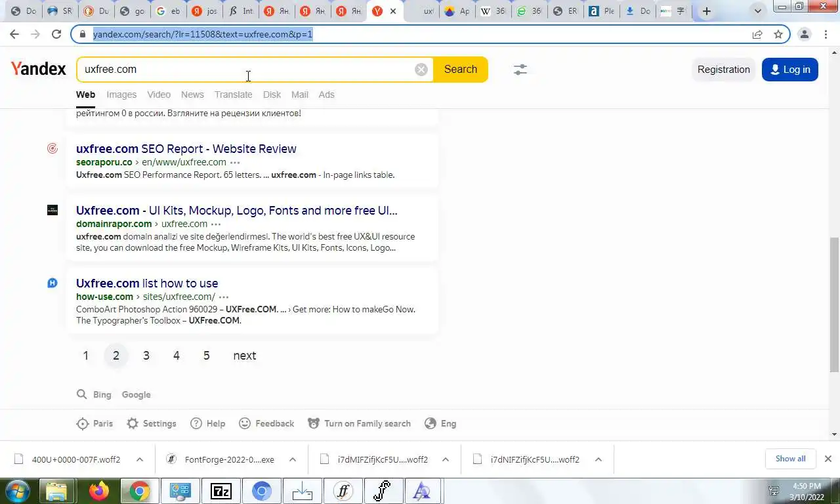Open more options for how-use.com result
Screen dimensions: 840x504
(x=224, y=297)
